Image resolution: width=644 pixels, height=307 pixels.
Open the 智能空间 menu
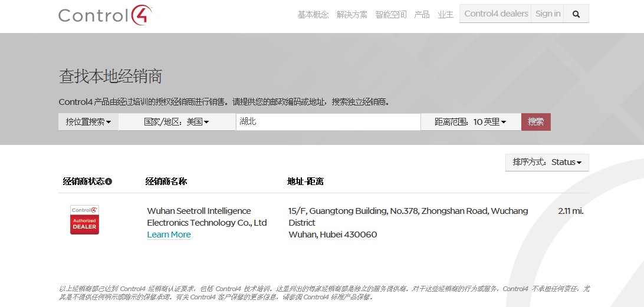[391, 15]
